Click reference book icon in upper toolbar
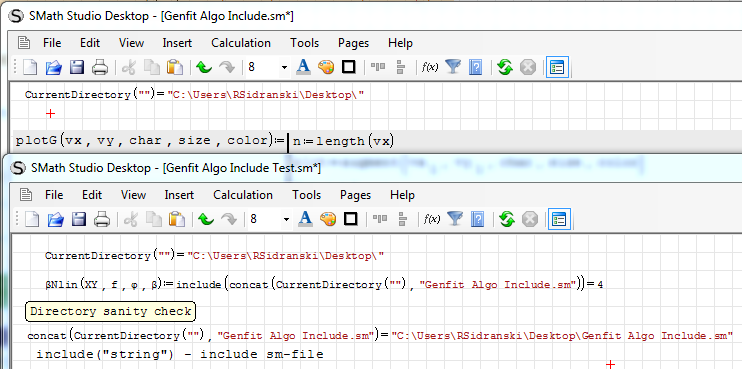The height and width of the screenshot is (369, 742). pos(475,68)
